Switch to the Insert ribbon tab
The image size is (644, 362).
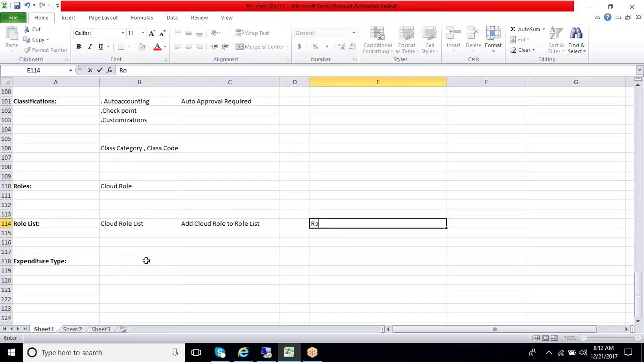(68, 18)
